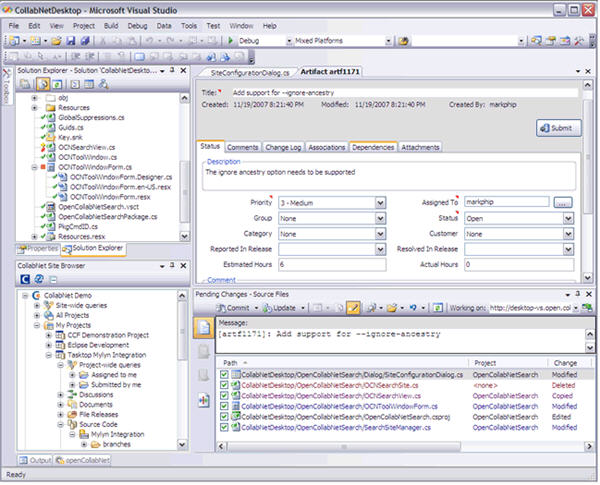
Task: Uncheck the OCNToolWindowForm.cs pending change
Action: pos(225,406)
